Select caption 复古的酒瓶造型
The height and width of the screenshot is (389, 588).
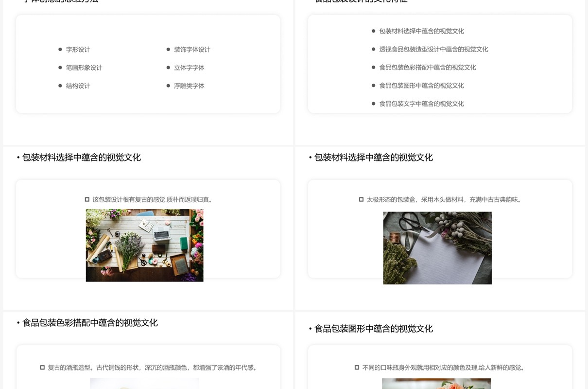click(152, 368)
